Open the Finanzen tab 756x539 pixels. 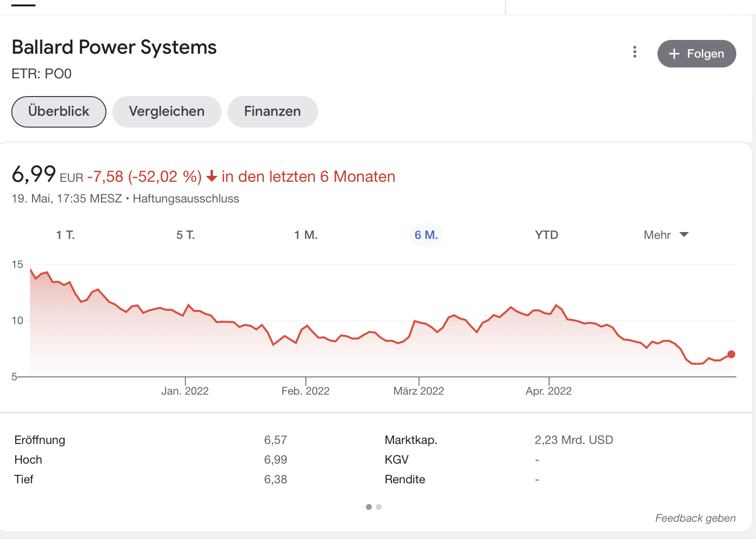(x=272, y=112)
